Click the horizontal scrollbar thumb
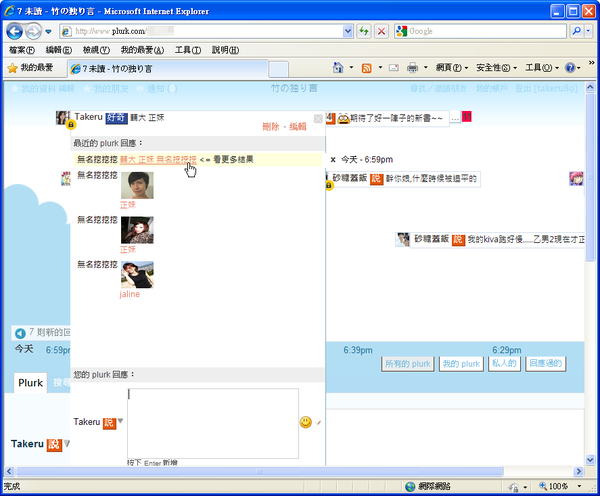Screen dimensions: 600x496 point(259,471)
